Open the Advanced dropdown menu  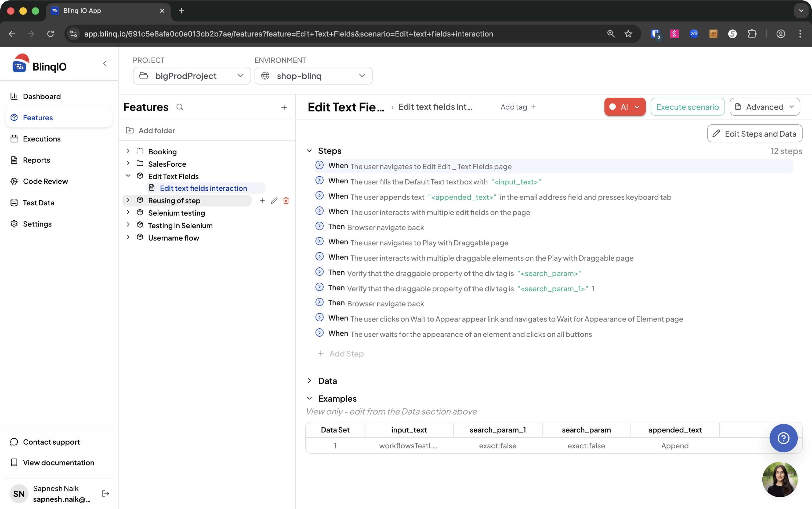click(x=764, y=107)
